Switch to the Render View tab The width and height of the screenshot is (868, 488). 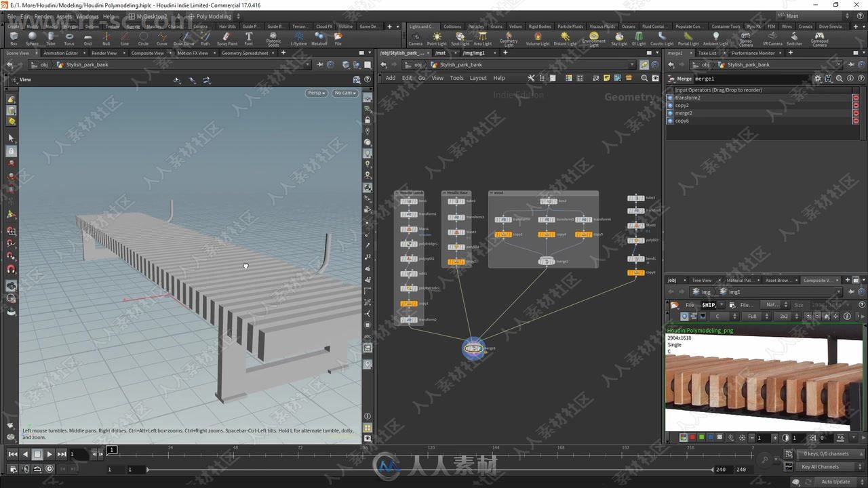pyautogui.click(x=104, y=53)
